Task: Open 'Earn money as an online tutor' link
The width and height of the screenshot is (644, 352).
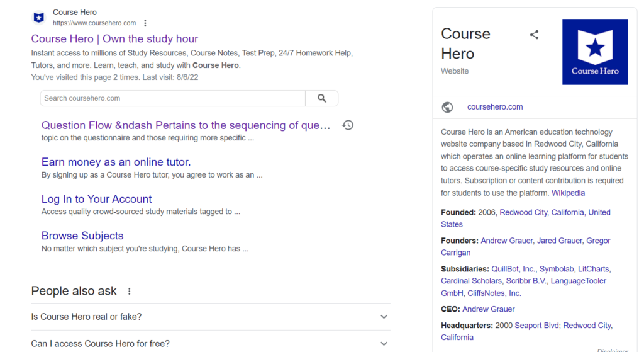Action: pos(116,162)
